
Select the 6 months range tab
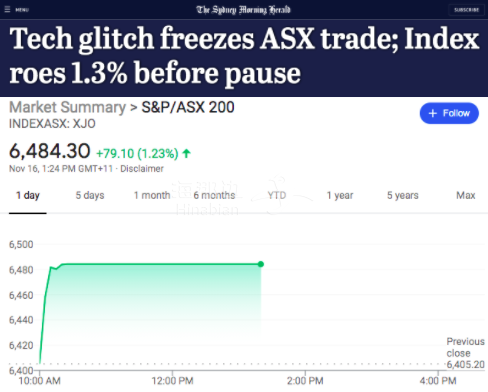point(214,195)
